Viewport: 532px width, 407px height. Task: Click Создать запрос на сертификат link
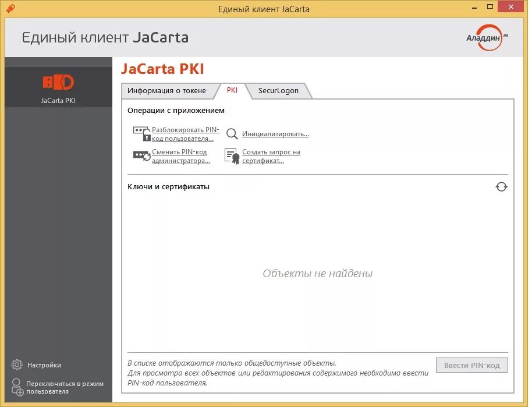(x=271, y=156)
